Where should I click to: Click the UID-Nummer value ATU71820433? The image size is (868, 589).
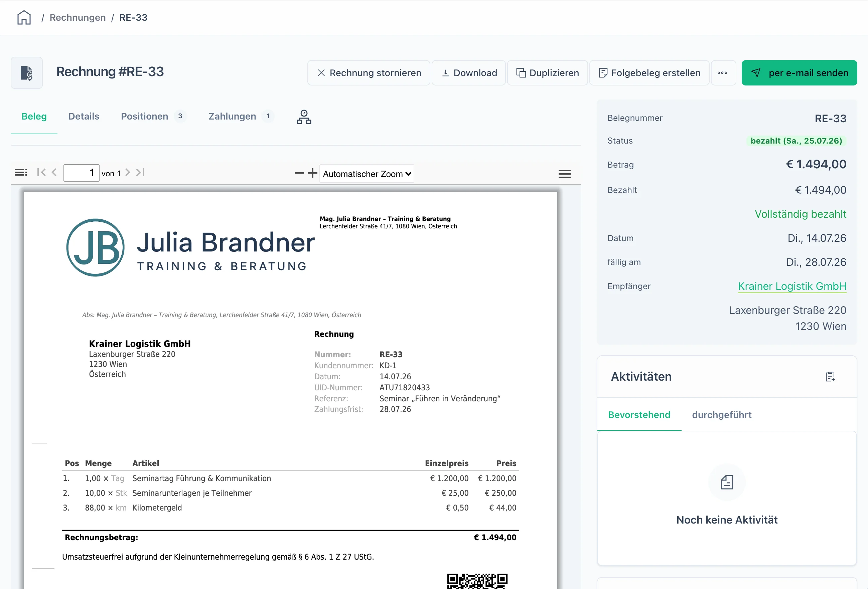(405, 387)
